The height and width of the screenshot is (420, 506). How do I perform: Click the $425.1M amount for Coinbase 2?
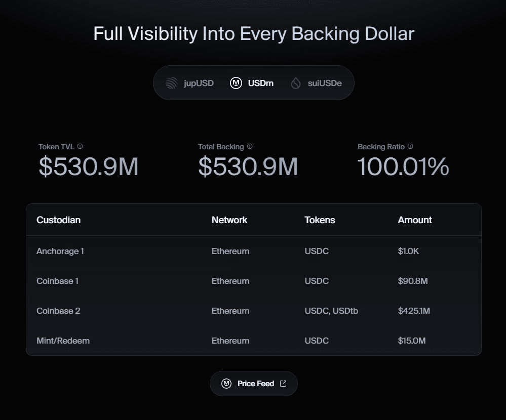click(414, 311)
